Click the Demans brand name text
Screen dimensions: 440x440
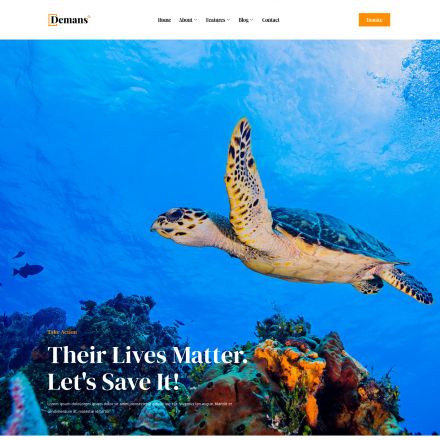pyautogui.click(x=70, y=20)
